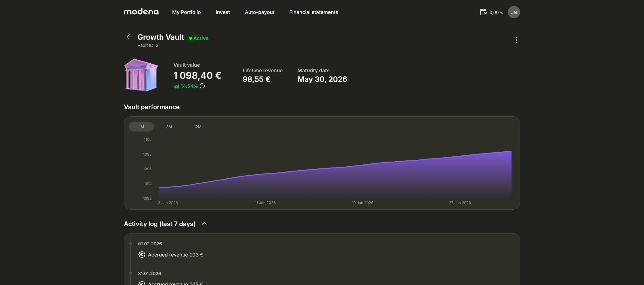This screenshot has width=644, height=285.
Task: Open the three-dot vault options menu
Action: [516, 40]
